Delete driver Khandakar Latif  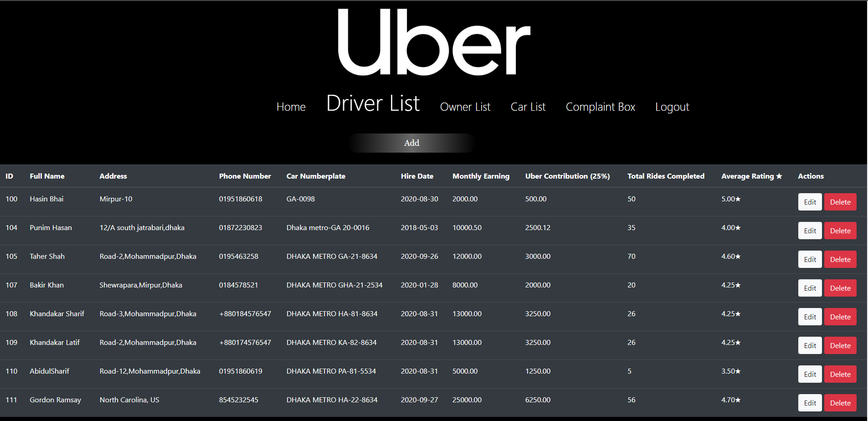pyautogui.click(x=840, y=345)
